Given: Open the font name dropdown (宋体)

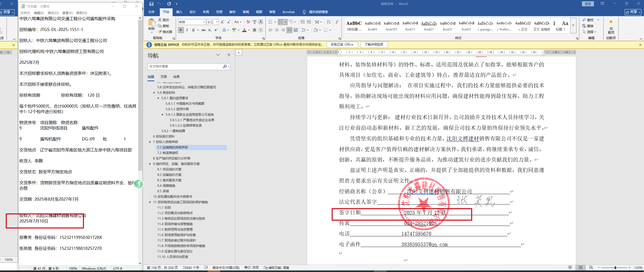Looking at the screenshot, I should 204,22.
